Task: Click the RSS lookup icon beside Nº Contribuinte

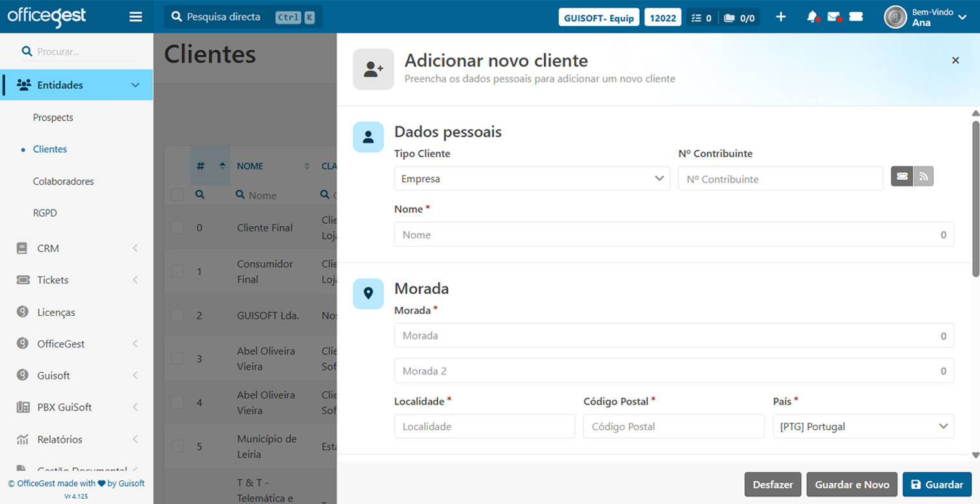Action: tap(923, 176)
